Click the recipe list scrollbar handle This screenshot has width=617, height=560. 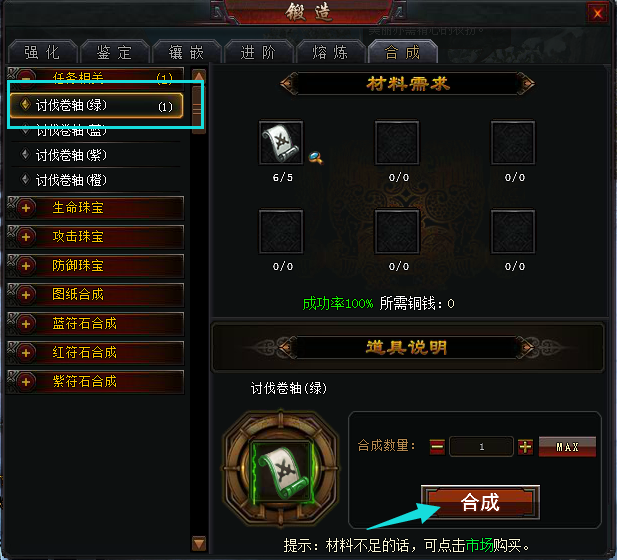[x=199, y=109]
